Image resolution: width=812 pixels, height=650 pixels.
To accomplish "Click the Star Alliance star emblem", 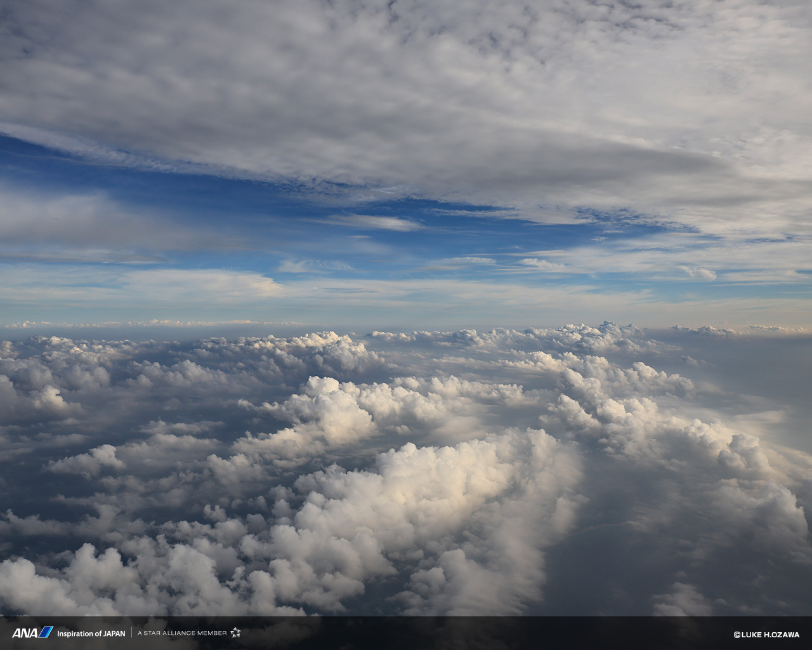I will click(x=235, y=633).
